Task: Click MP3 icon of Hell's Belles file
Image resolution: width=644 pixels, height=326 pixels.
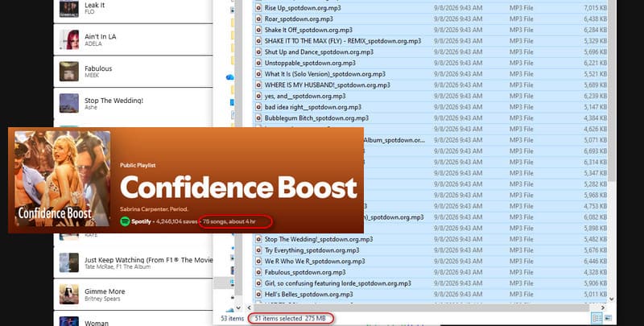Action: [x=258, y=295]
